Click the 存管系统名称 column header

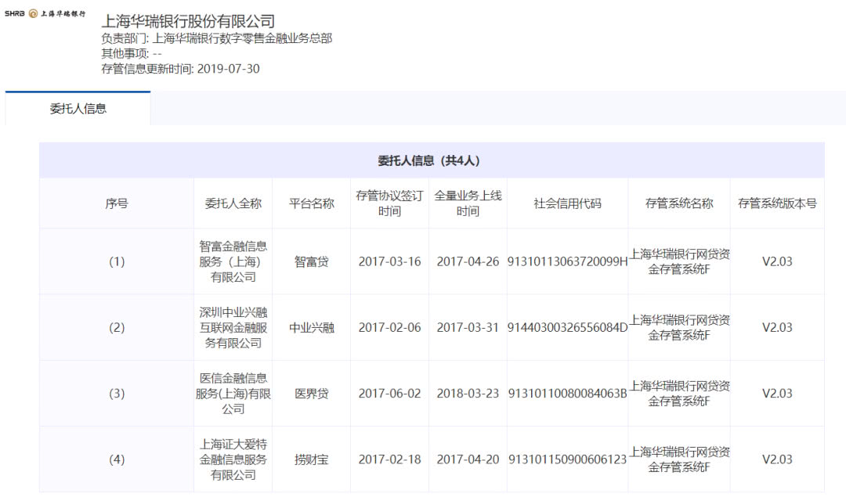point(679,203)
